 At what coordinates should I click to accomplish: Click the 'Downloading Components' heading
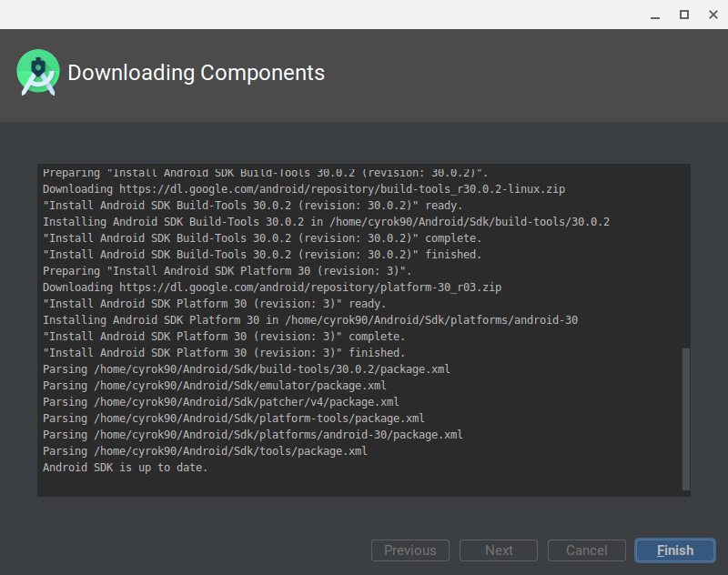pos(196,73)
